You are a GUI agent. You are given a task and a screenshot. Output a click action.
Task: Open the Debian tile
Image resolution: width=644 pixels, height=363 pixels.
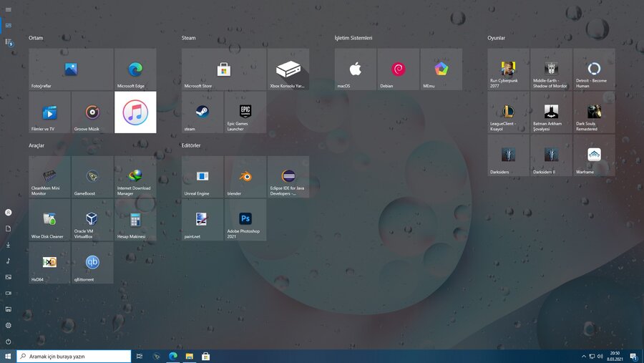click(x=399, y=69)
